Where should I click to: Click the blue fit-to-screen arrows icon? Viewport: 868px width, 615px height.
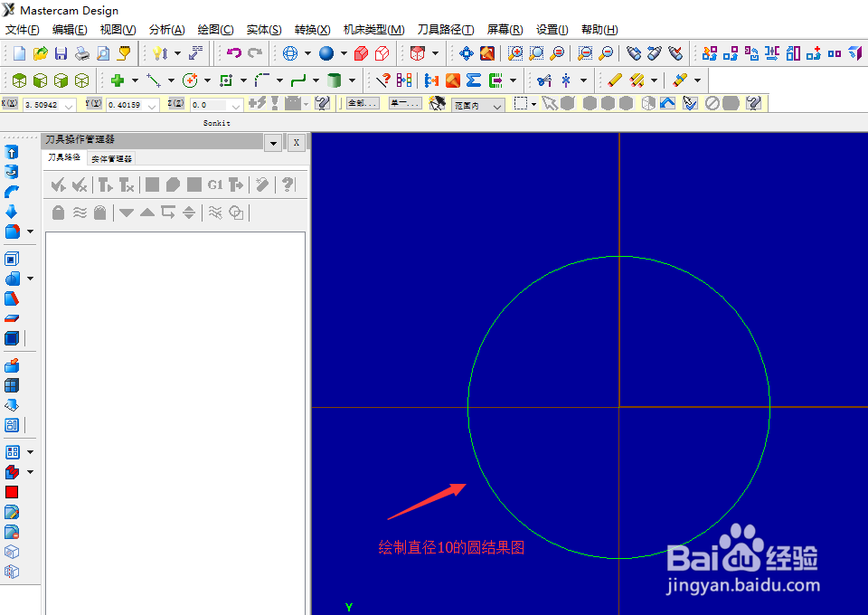(467, 53)
